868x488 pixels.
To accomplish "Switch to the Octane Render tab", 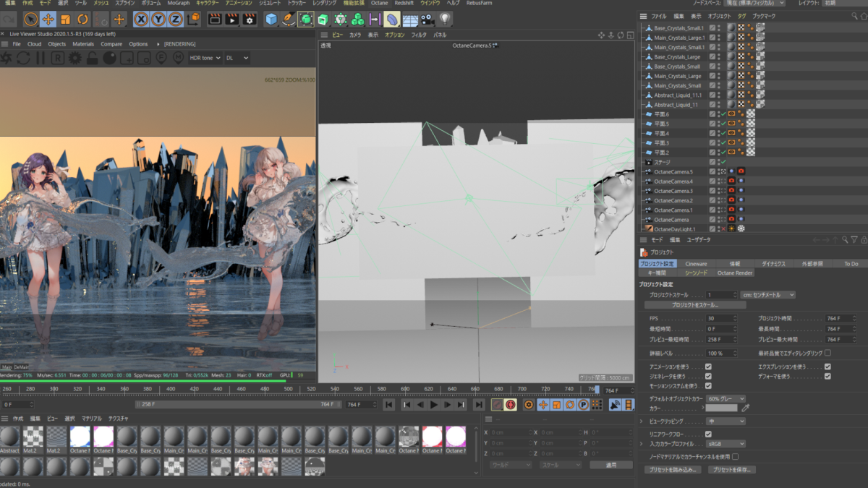I will [735, 273].
